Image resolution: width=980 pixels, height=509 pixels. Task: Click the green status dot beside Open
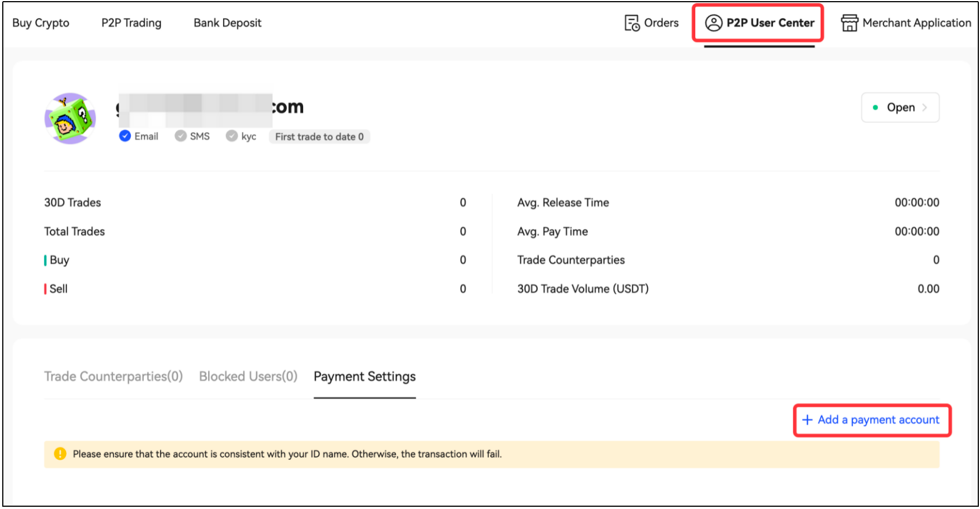point(875,107)
